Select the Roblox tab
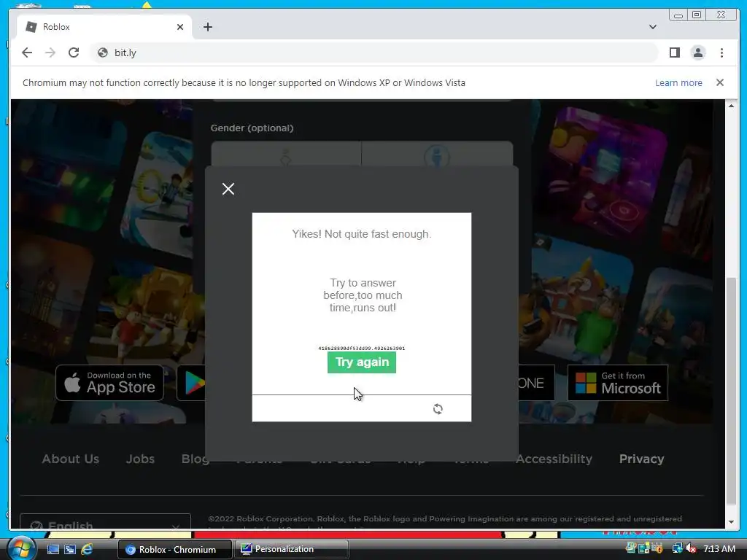747x560 pixels. (105, 27)
